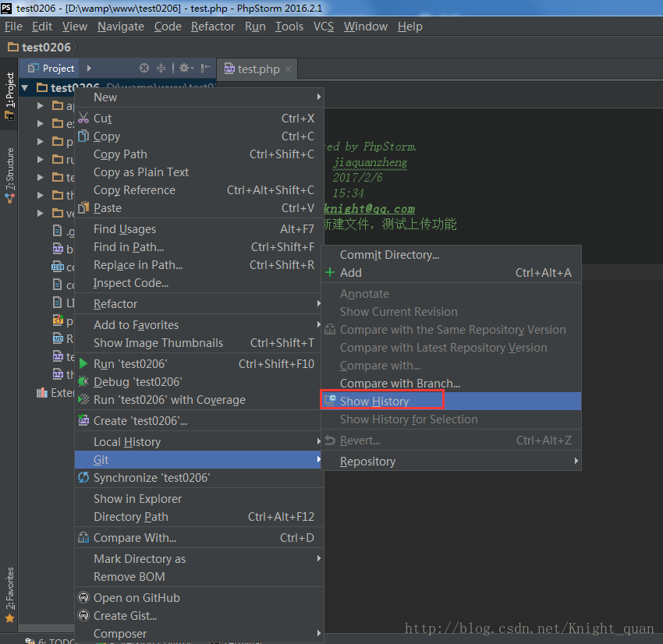Image resolution: width=663 pixels, height=644 pixels.
Task: Select Directory Path entry
Action: click(x=199, y=516)
